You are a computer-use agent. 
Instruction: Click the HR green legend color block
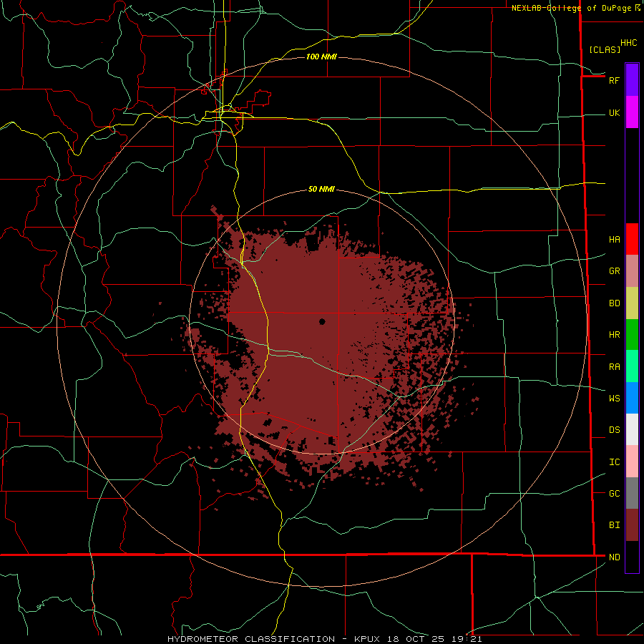(632, 335)
